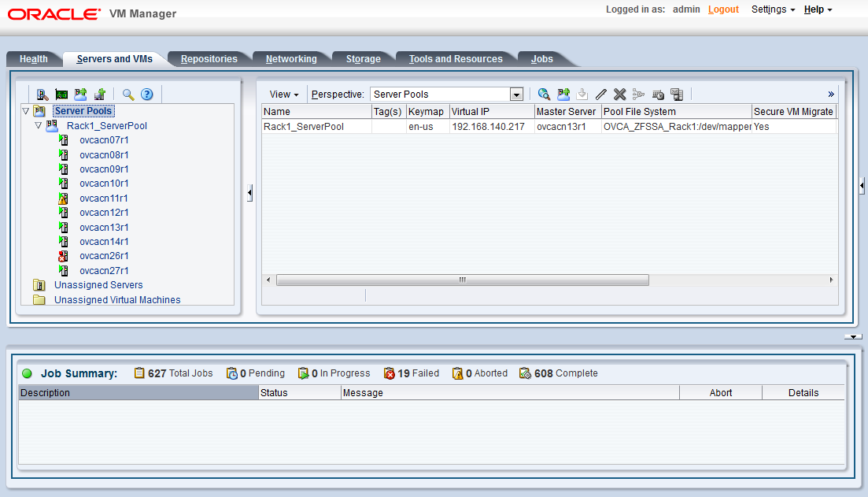Click the Master Server column header

(568, 111)
